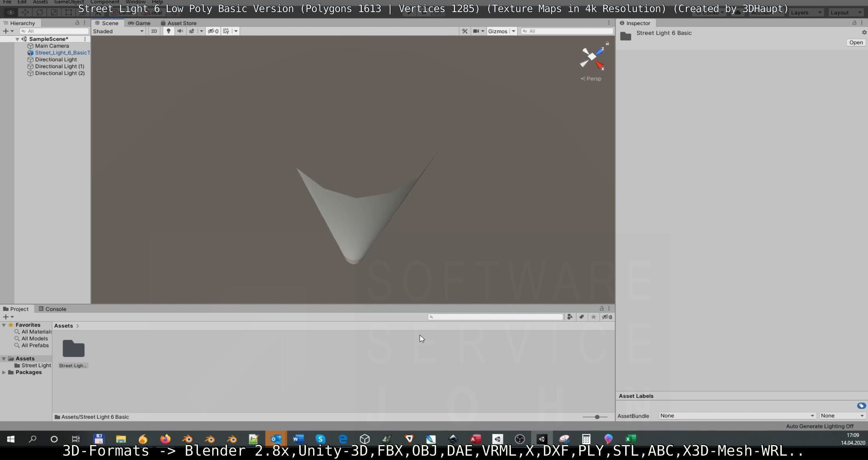Click Assets breadcrumb in Project panel
The width and height of the screenshot is (868, 460).
[63, 326]
